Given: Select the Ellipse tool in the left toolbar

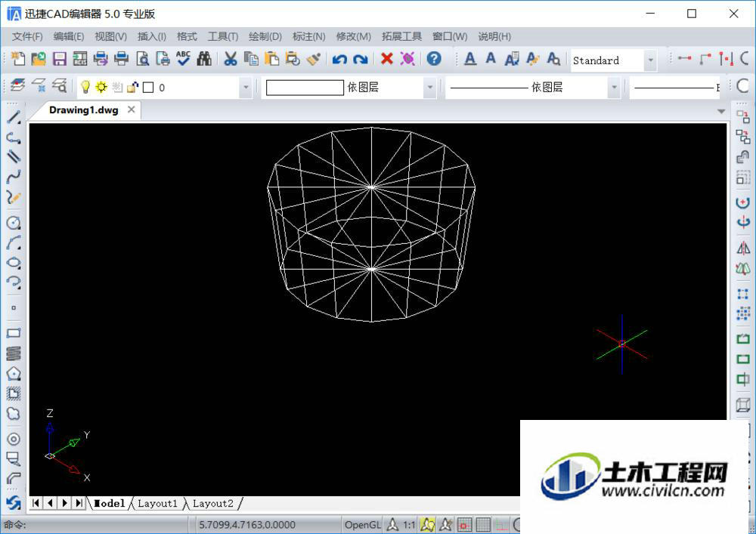Looking at the screenshot, I should click(x=14, y=263).
